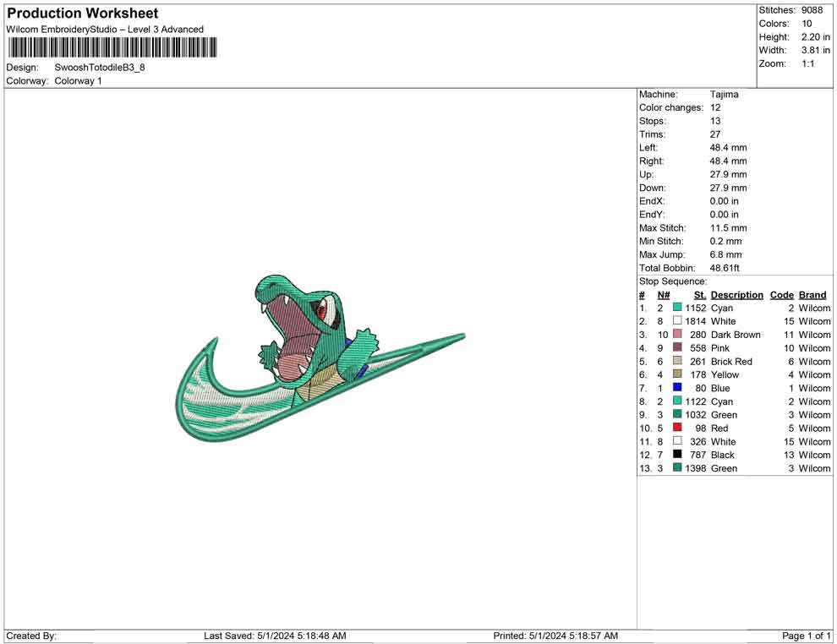Screen dimensions: 837x644
Task: Click the Black swatch in stop 12
Action: (x=677, y=454)
